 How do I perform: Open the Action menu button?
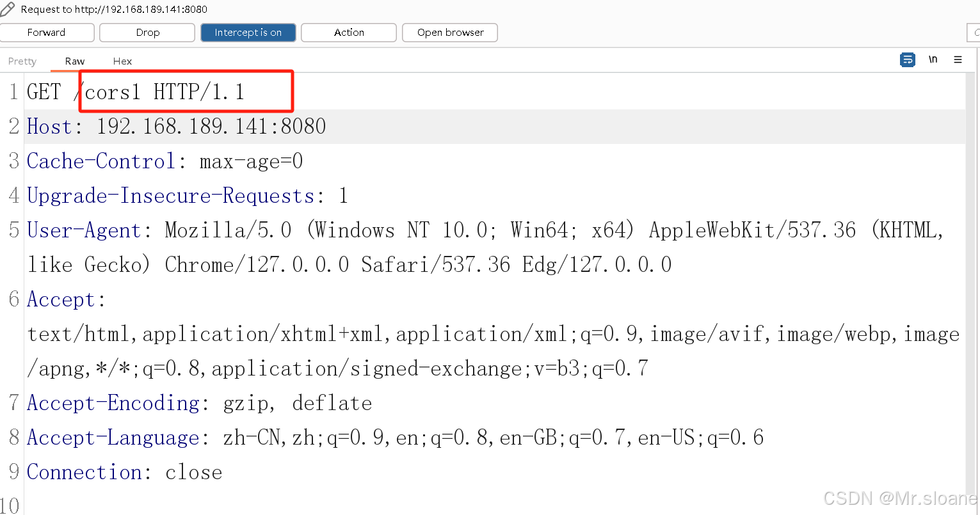click(x=349, y=33)
